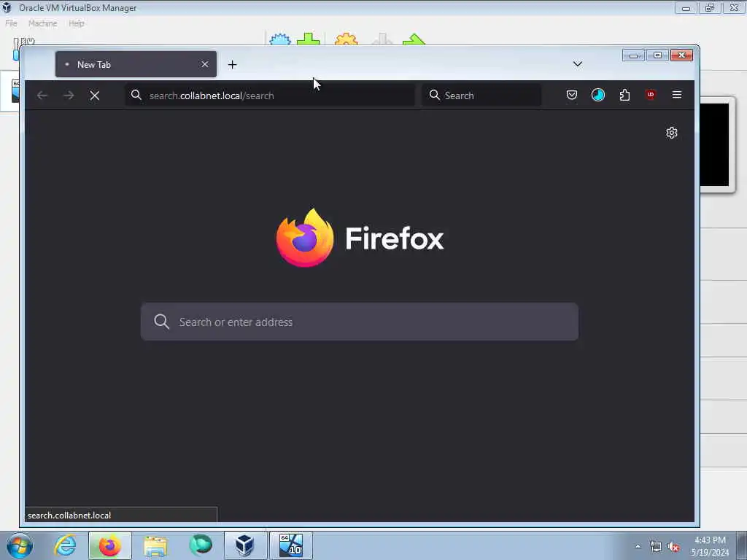This screenshot has height=560, width=747.
Task: Go back to the previous page
Action: (x=42, y=96)
